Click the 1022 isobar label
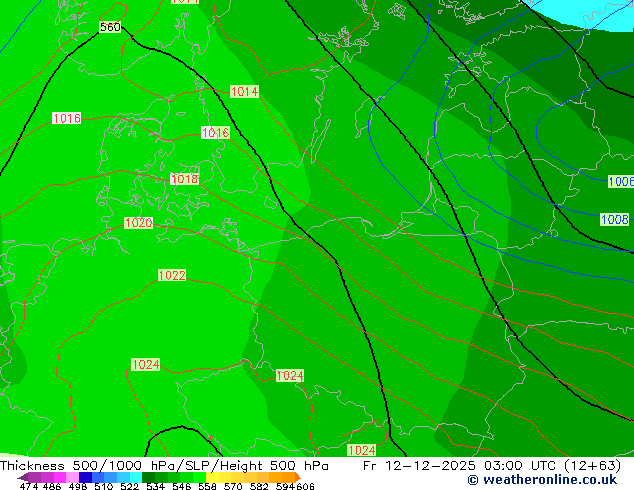 tap(172, 275)
